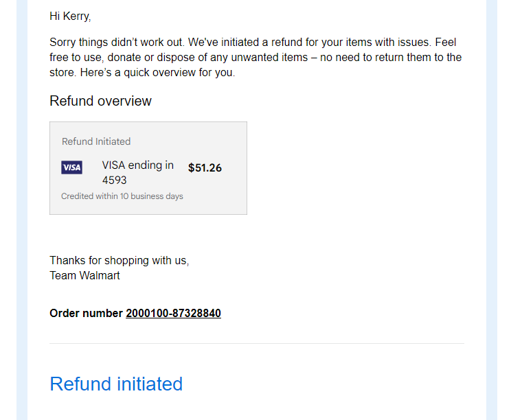Screen dimensions: 511x420
Task: Click the Sorry things didn't work out sentence
Action: pyautogui.click(x=117, y=43)
